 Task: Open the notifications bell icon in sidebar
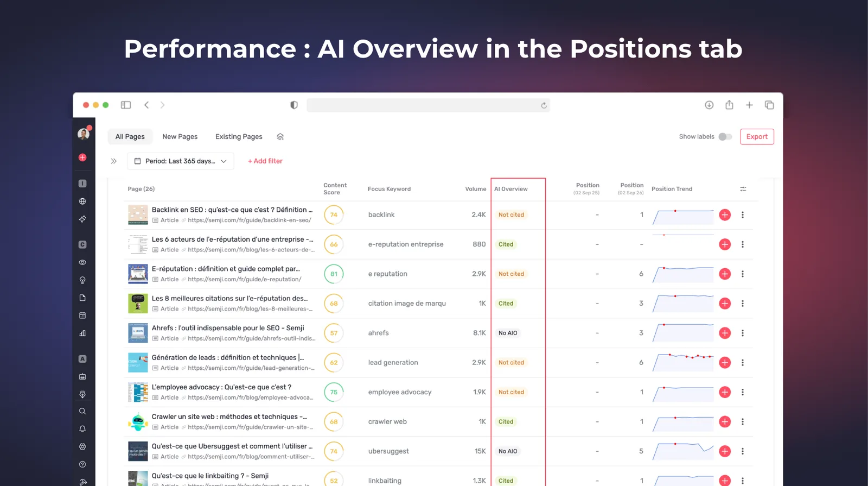pyautogui.click(x=82, y=429)
